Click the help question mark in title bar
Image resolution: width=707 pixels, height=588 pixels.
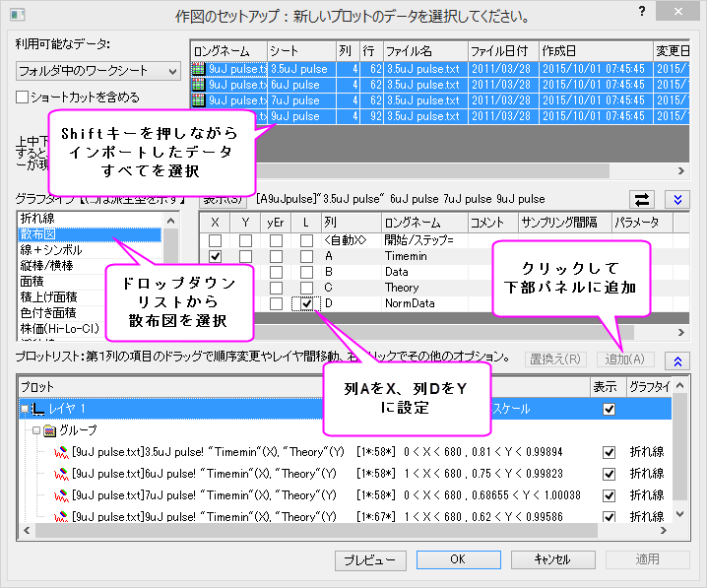(642, 11)
